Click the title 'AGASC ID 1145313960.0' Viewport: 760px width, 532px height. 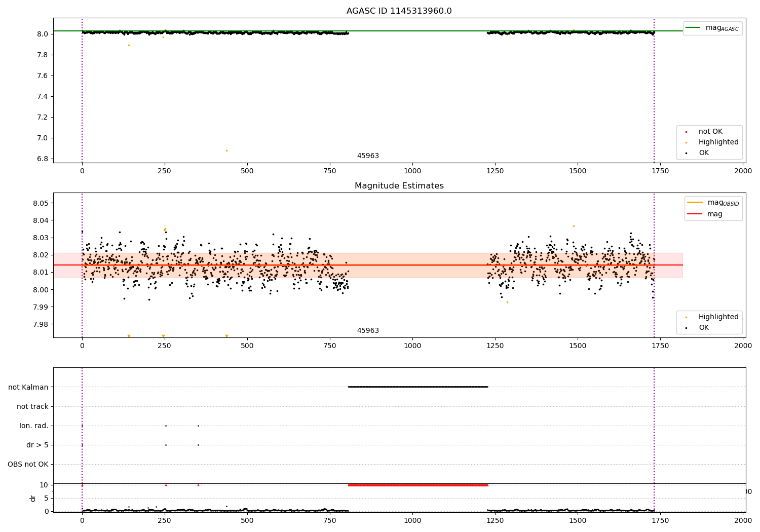(x=399, y=11)
